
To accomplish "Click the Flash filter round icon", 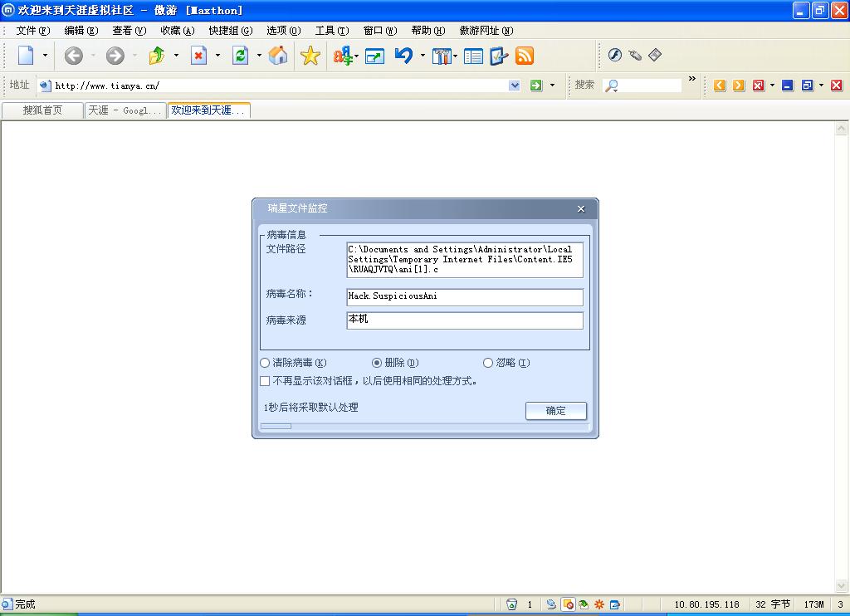I will point(614,55).
